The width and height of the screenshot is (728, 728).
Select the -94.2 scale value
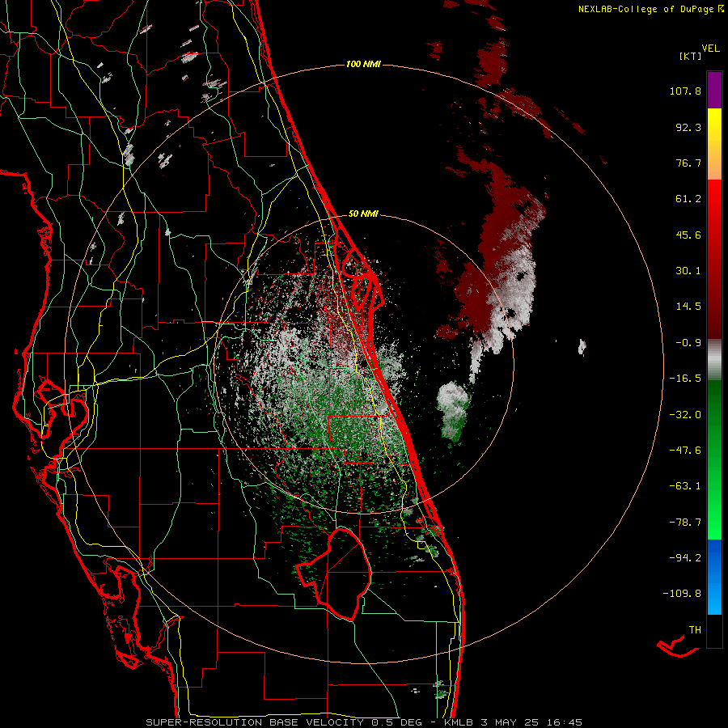[685, 558]
